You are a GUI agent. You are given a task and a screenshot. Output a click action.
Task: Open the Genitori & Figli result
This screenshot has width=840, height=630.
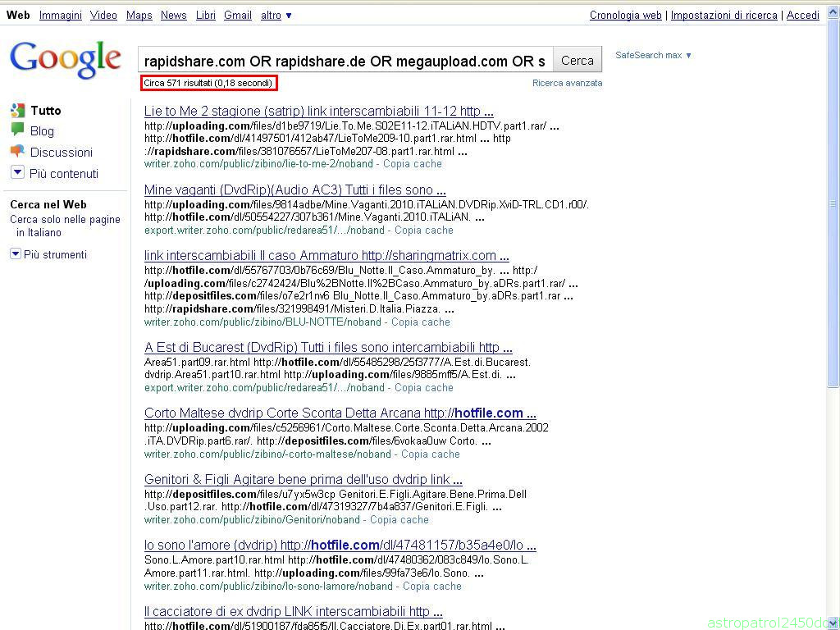[304, 479]
